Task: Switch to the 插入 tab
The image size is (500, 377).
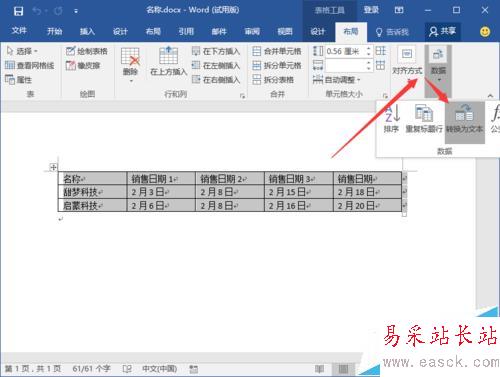Action: point(87,31)
